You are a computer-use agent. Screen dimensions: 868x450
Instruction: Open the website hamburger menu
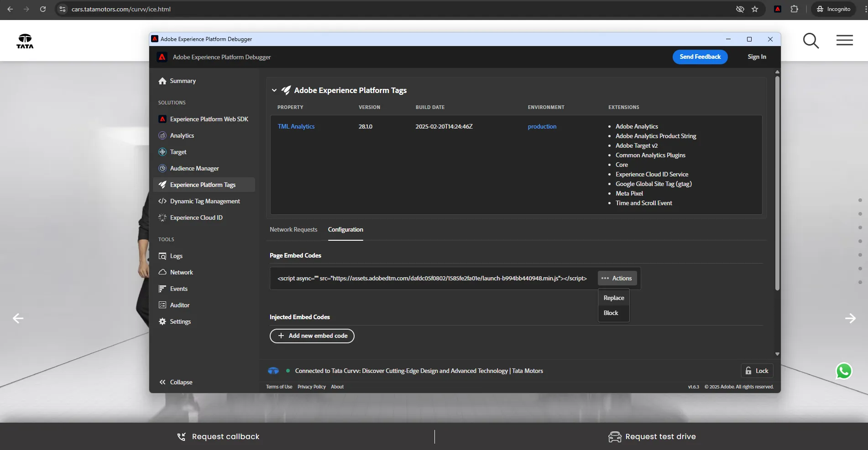[x=845, y=41]
